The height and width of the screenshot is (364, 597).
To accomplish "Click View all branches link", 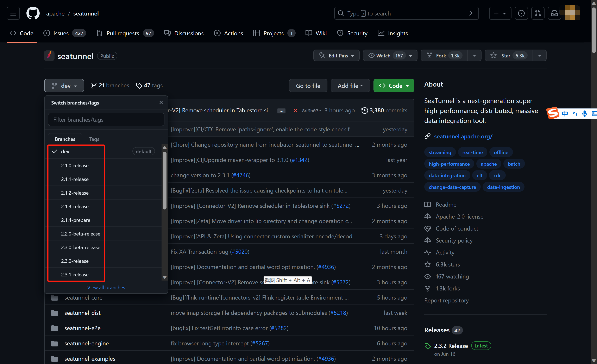I will 106,287.
